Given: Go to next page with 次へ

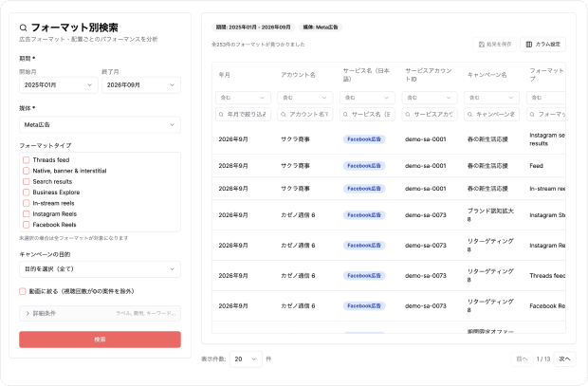Looking at the screenshot, I should point(564,359).
